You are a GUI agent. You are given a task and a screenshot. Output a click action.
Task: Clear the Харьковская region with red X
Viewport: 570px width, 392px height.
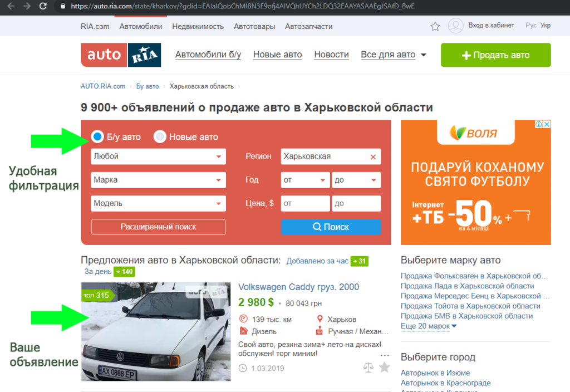tap(373, 157)
